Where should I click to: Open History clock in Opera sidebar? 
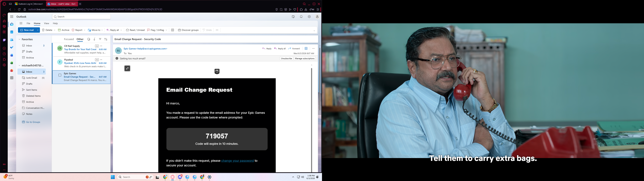point(4,54)
